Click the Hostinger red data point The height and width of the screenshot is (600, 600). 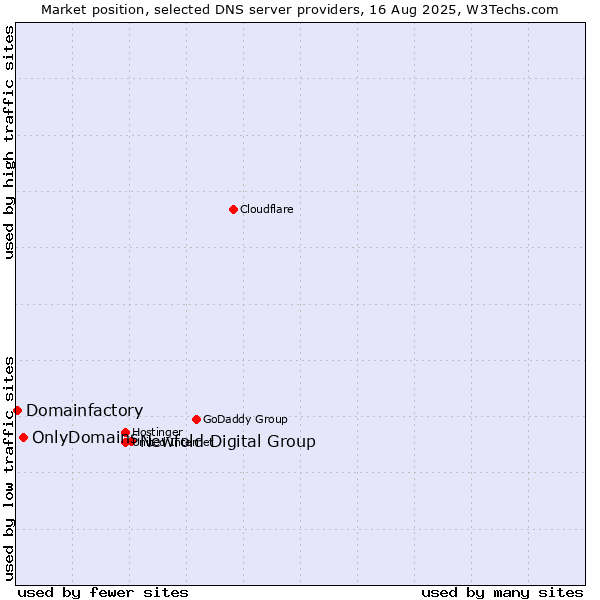click(x=126, y=432)
